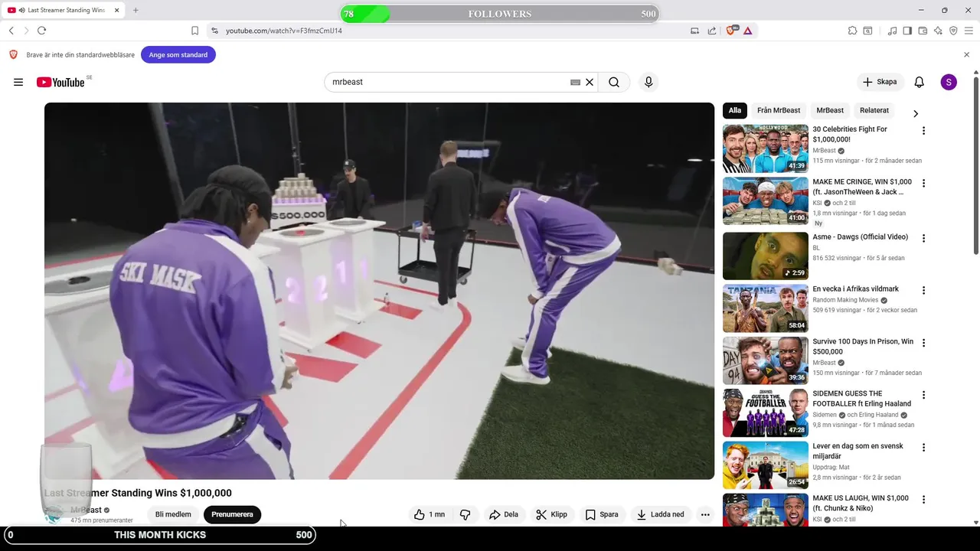
Task: Click the URL in the address bar
Action: (x=284, y=31)
